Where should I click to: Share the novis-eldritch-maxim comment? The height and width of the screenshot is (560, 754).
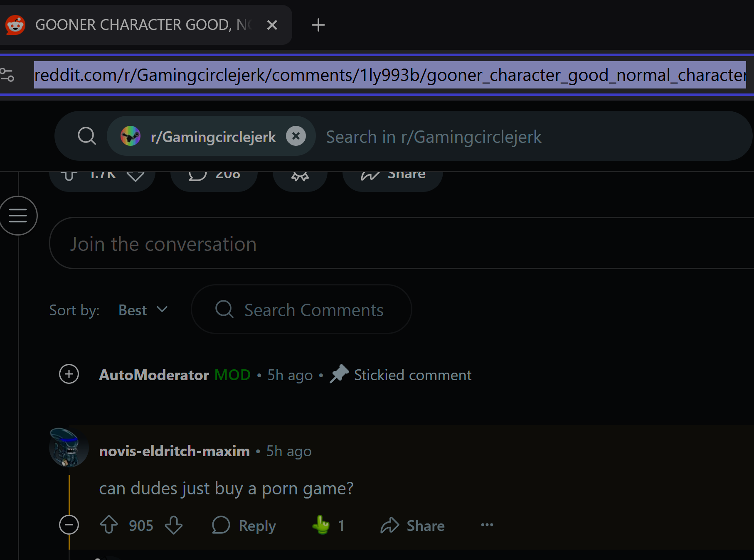[413, 525]
